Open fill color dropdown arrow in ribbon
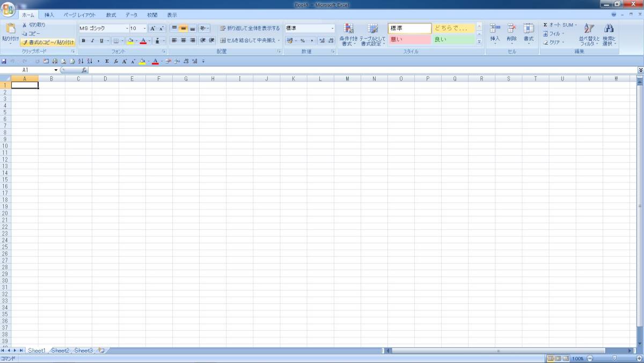Screen dimensions: 644x363 click(x=136, y=41)
